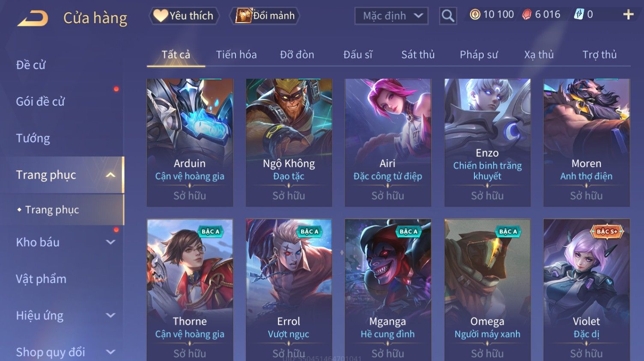Select the Trang phục sub-item in sidebar

[52, 210]
